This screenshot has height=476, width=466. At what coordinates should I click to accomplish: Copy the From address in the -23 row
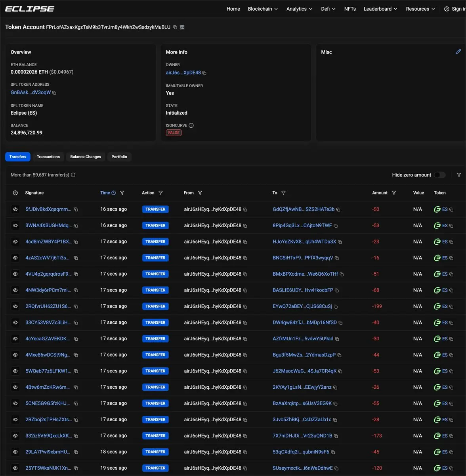pyautogui.click(x=245, y=242)
